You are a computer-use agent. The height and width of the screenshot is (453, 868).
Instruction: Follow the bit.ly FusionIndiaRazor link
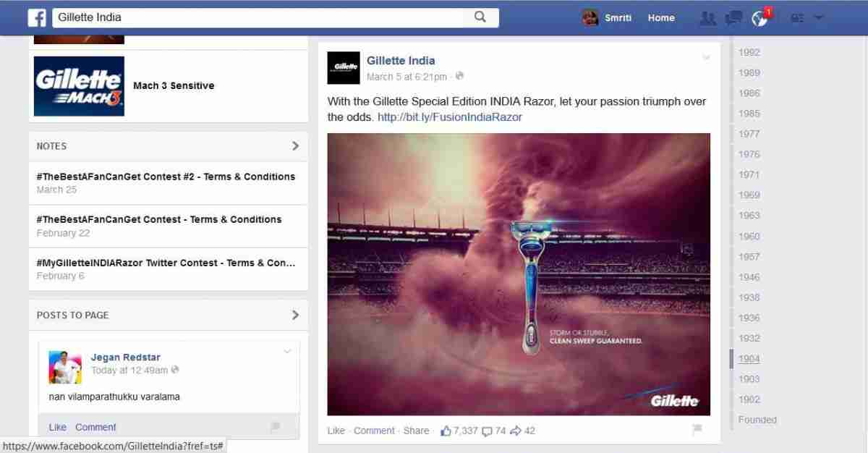[x=450, y=117]
